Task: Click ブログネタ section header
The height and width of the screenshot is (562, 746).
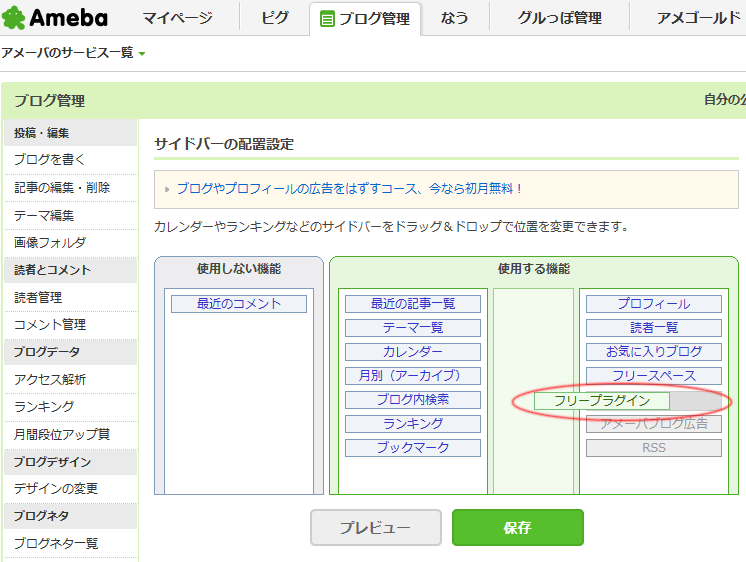Action: 70,516
